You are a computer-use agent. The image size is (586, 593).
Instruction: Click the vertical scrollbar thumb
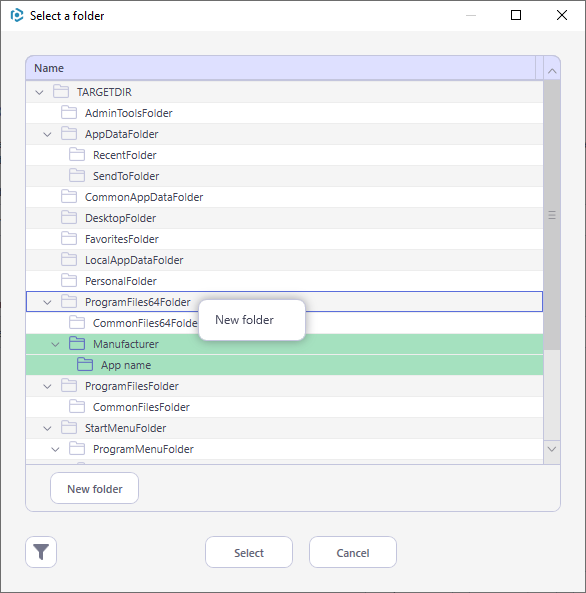pos(552,215)
